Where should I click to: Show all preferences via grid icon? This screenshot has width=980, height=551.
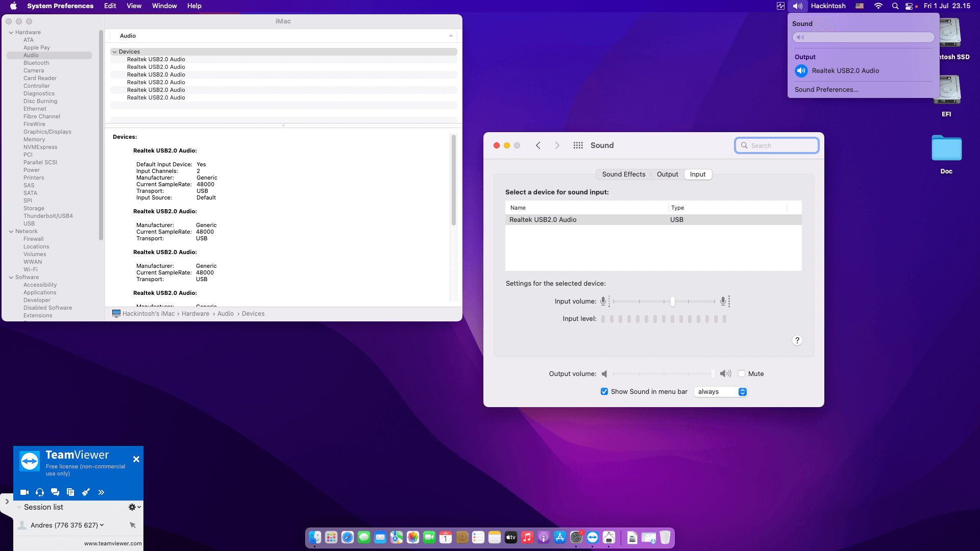pyautogui.click(x=578, y=145)
